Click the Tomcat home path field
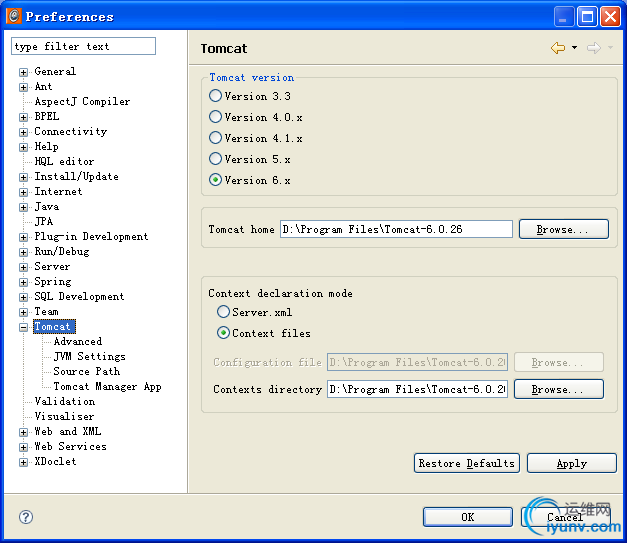627x543 pixels. click(396, 229)
